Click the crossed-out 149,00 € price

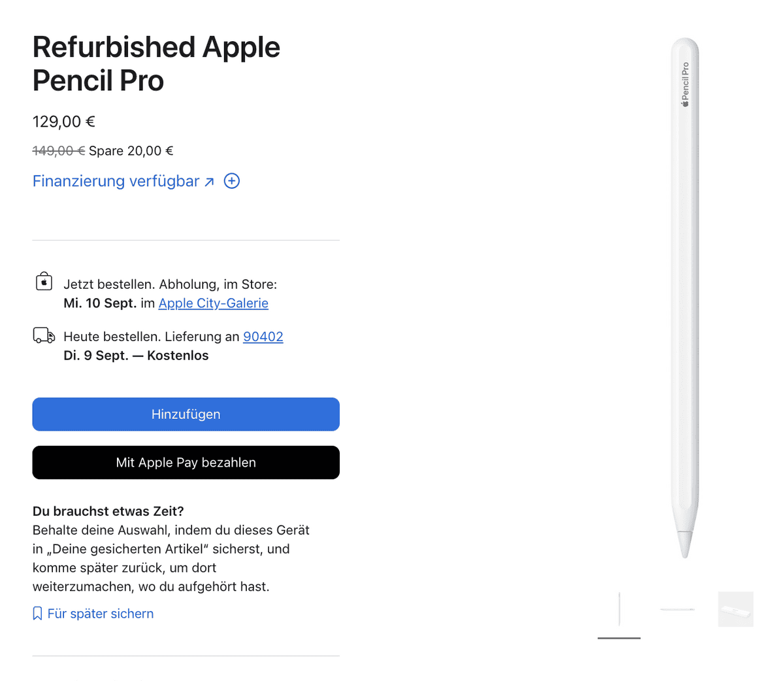pos(59,151)
